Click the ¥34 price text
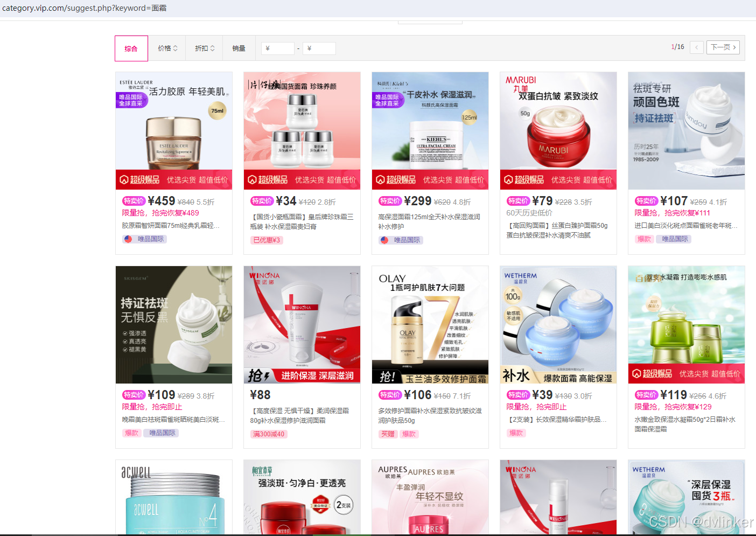Screen dimensions: 756x536 point(286,201)
